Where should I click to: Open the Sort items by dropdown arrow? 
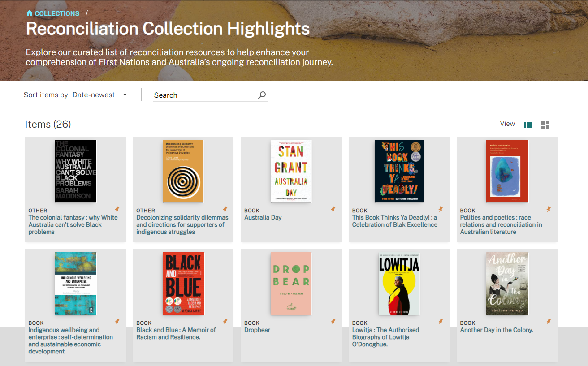(x=125, y=95)
